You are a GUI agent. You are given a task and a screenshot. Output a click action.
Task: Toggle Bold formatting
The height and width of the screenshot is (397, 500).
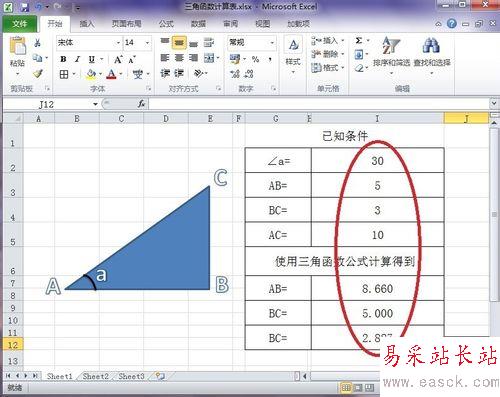click(x=63, y=59)
